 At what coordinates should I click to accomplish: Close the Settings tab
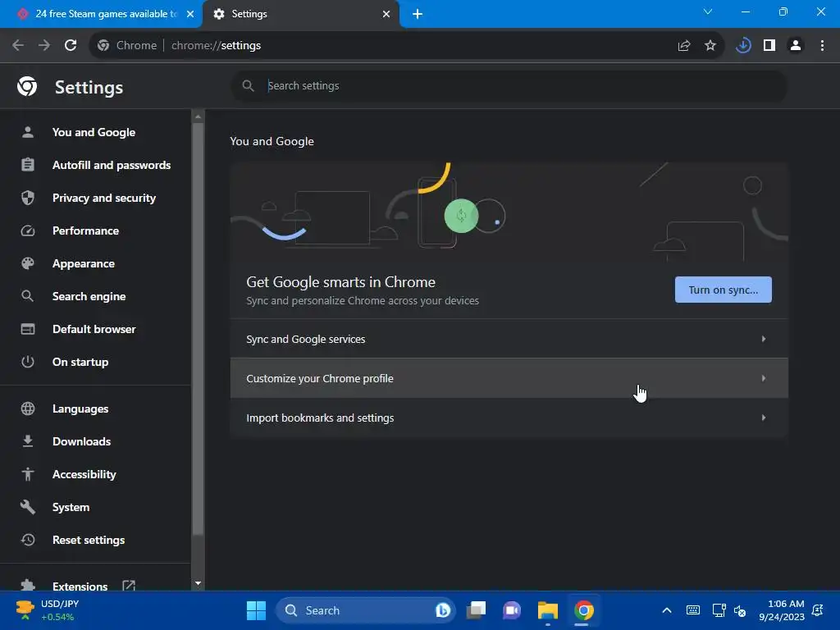tap(386, 14)
